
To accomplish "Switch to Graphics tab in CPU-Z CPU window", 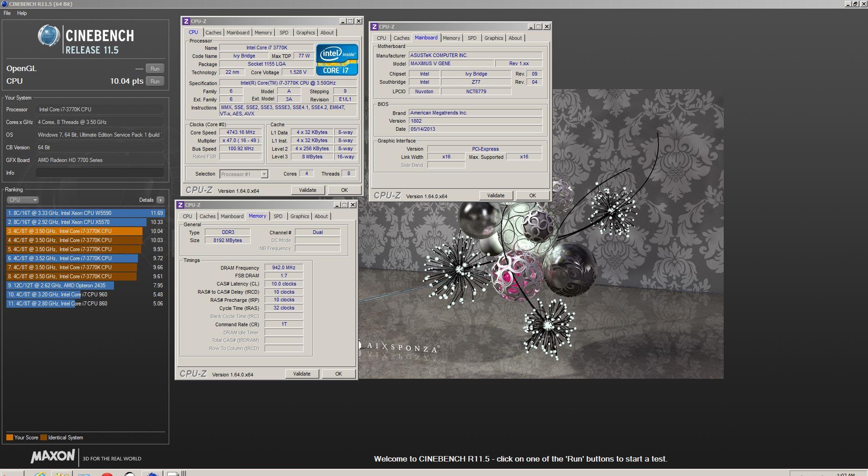I will tap(306, 33).
